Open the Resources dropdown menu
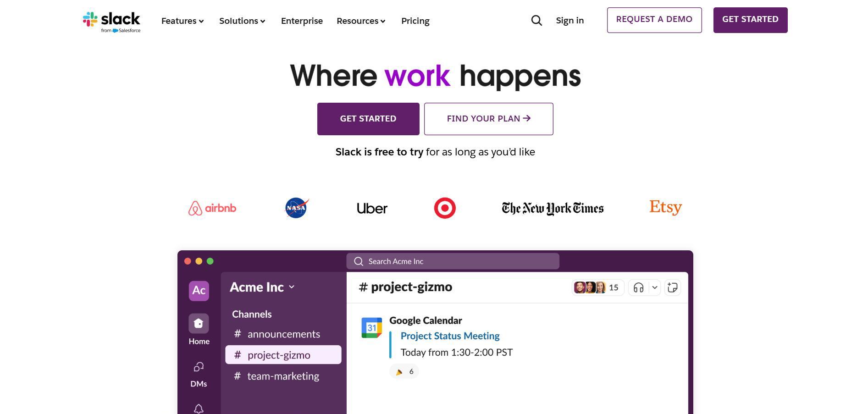Screen dimensions: 868x414 [361, 21]
